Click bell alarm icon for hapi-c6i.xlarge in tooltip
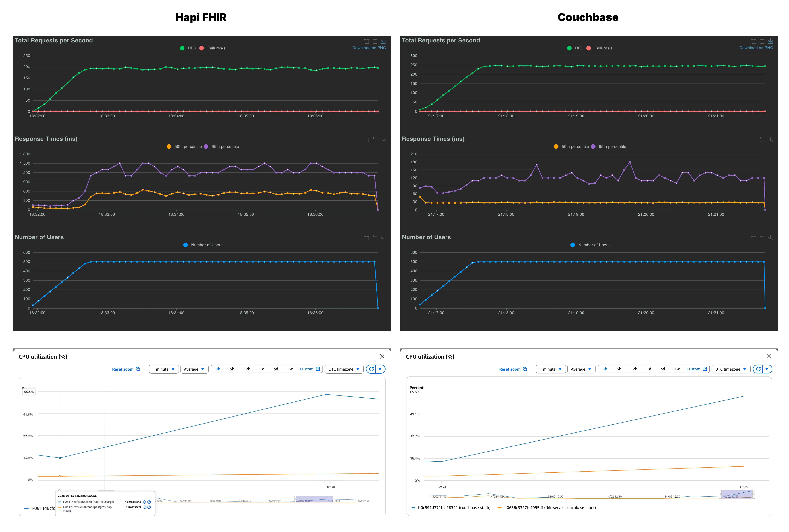This screenshot has width=789, height=532. 145,502
